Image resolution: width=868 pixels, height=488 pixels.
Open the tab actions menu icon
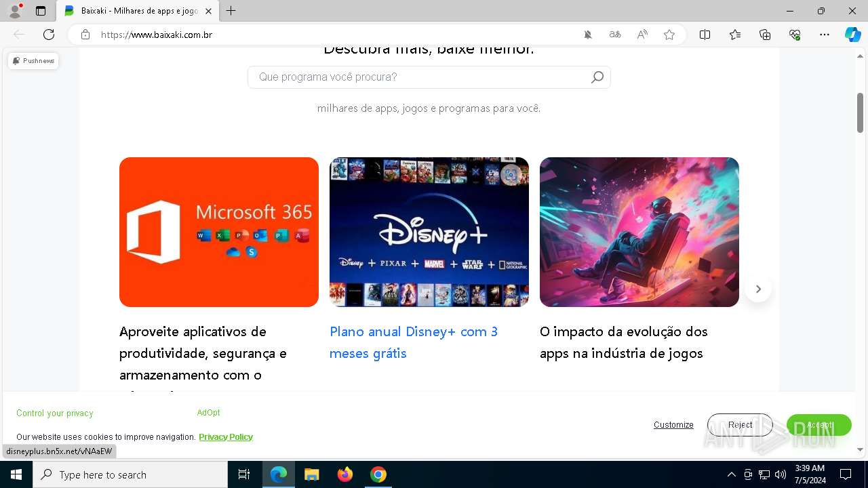click(x=41, y=11)
